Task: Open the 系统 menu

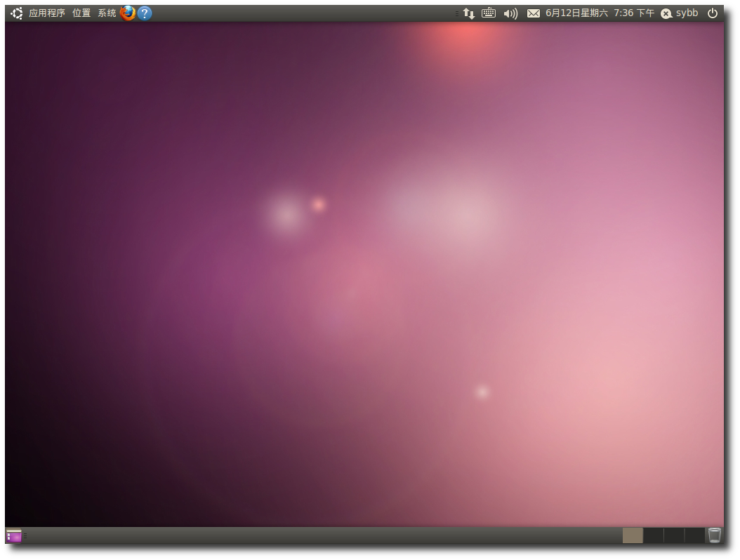Action: [x=107, y=13]
